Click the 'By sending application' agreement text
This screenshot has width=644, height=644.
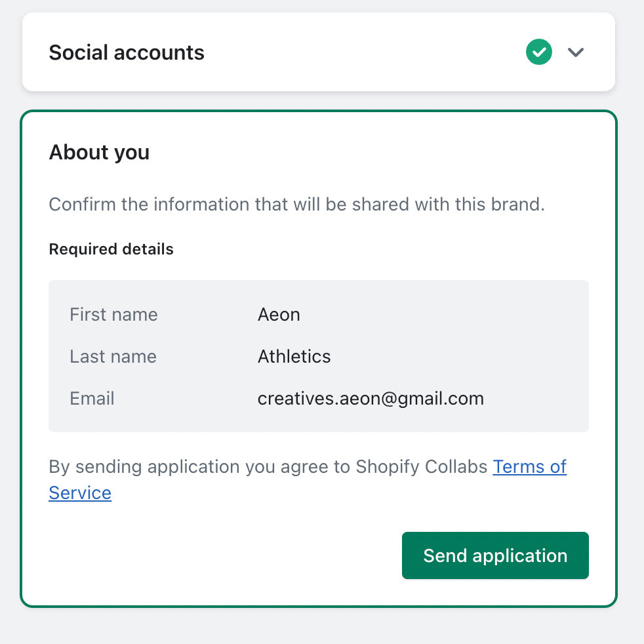tap(197, 467)
